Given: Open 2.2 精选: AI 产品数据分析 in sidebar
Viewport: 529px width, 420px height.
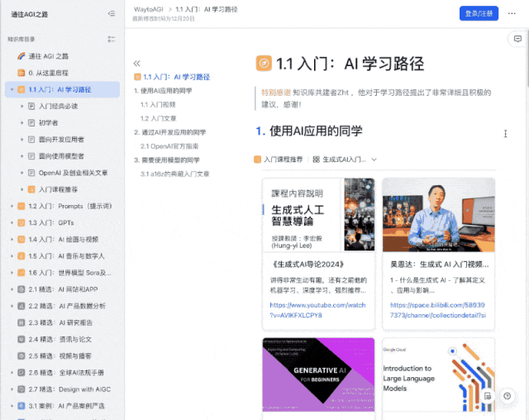Looking at the screenshot, I should pos(63,306).
